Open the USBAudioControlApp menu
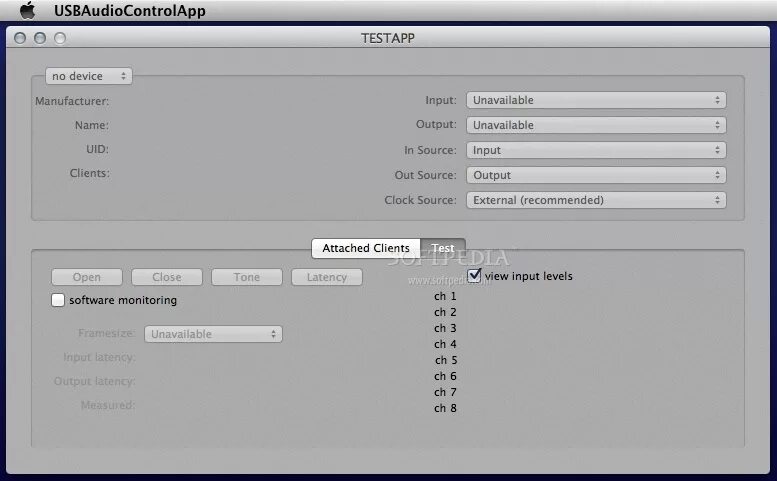The image size is (777, 481). tap(130, 10)
